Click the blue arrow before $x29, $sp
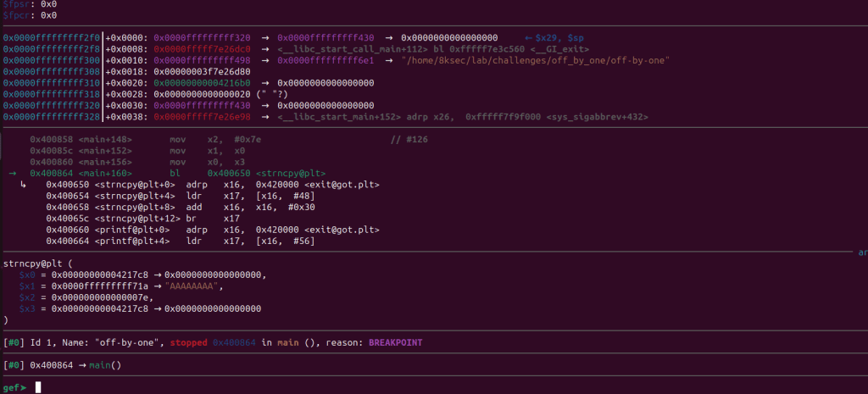Image resolution: width=868 pixels, height=394 pixels. [x=528, y=38]
